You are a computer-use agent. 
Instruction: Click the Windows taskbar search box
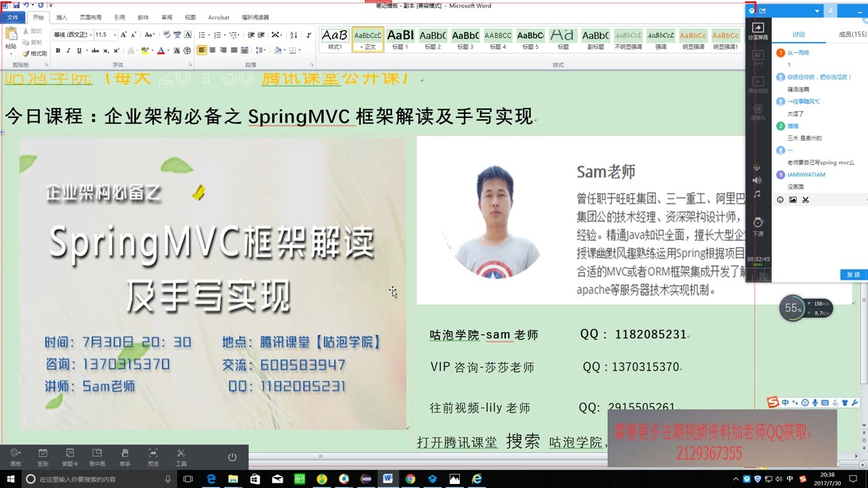[x=100, y=479]
